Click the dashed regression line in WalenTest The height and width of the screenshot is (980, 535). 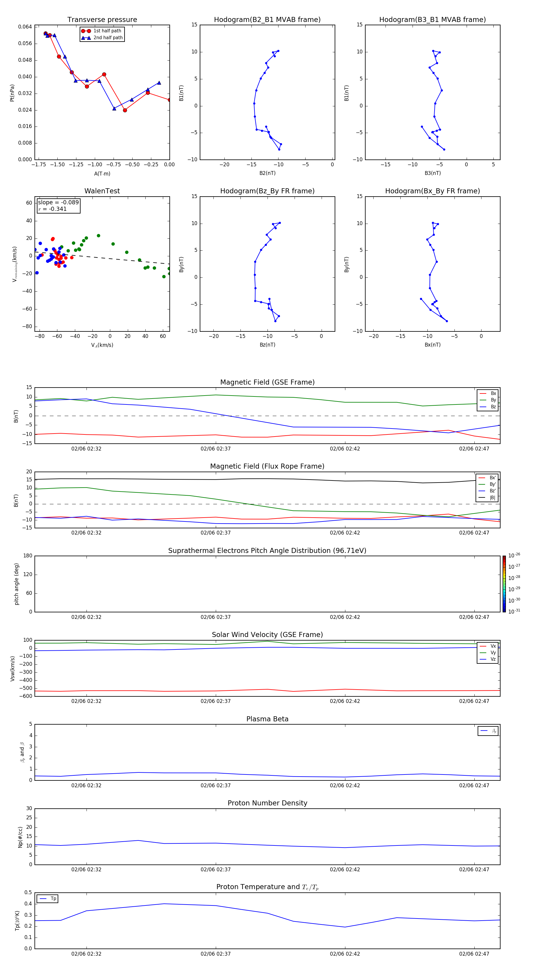[x=102, y=258]
